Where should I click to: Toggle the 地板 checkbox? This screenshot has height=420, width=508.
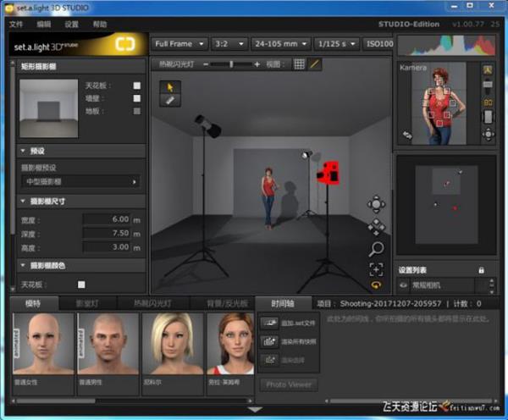click(x=136, y=110)
